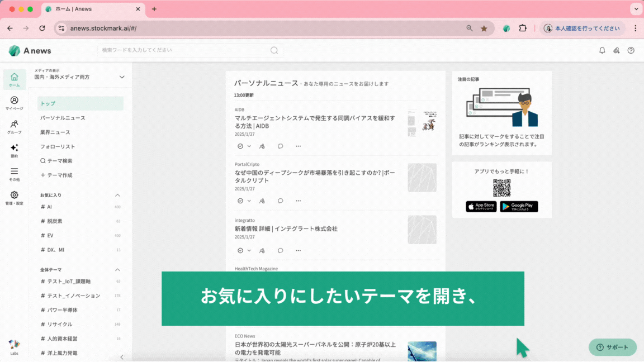Open the 要約 sparkle icon

click(15, 150)
